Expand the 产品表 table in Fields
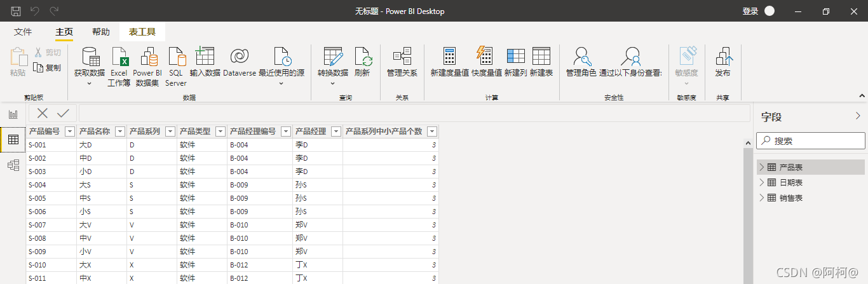Image resolution: width=868 pixels, height=284 pixels. 761,167
